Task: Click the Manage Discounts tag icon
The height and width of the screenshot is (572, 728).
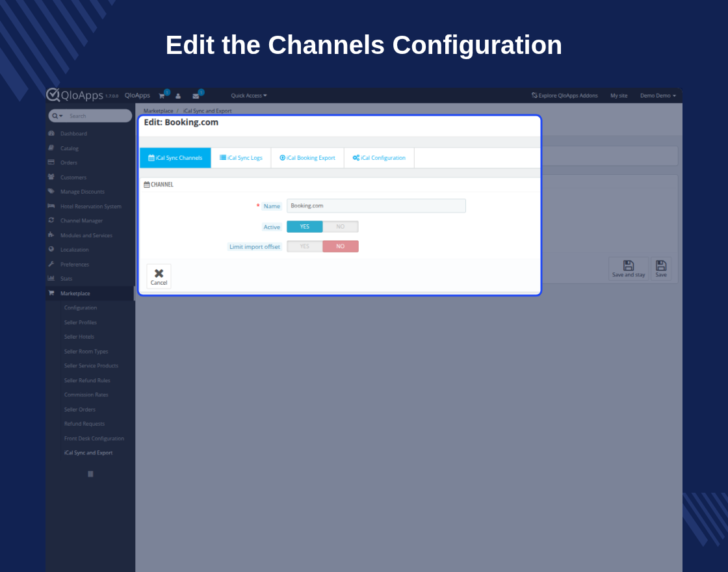Action: (x=51, y=191)
